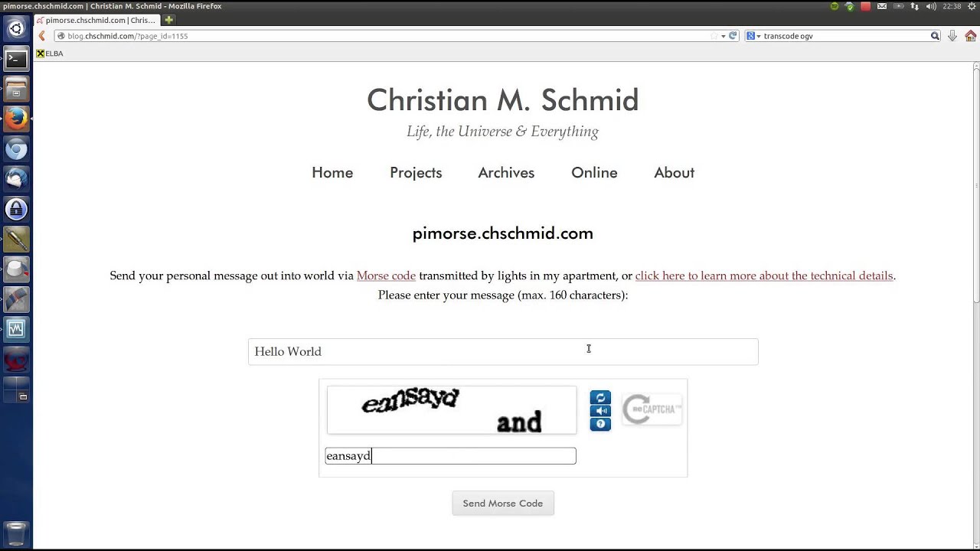Screen dimensions: 980x551
Task: Open the Online menu item
Action: 594,172
